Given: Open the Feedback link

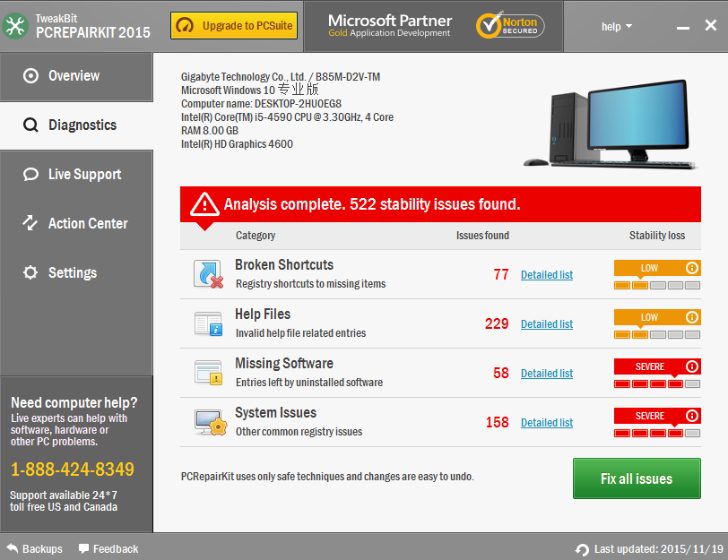Looking at the screenshot, I should point(108,549).
